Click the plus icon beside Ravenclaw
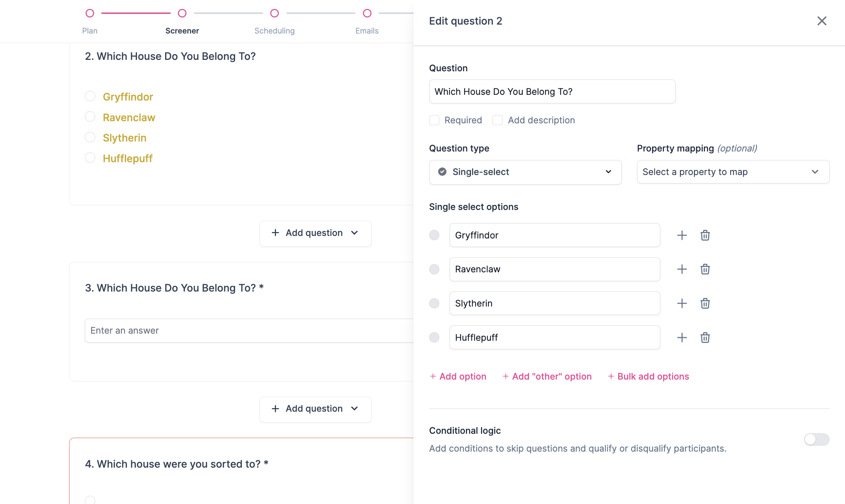This screenshot has width=845, height=504. (x=682, y=269)
